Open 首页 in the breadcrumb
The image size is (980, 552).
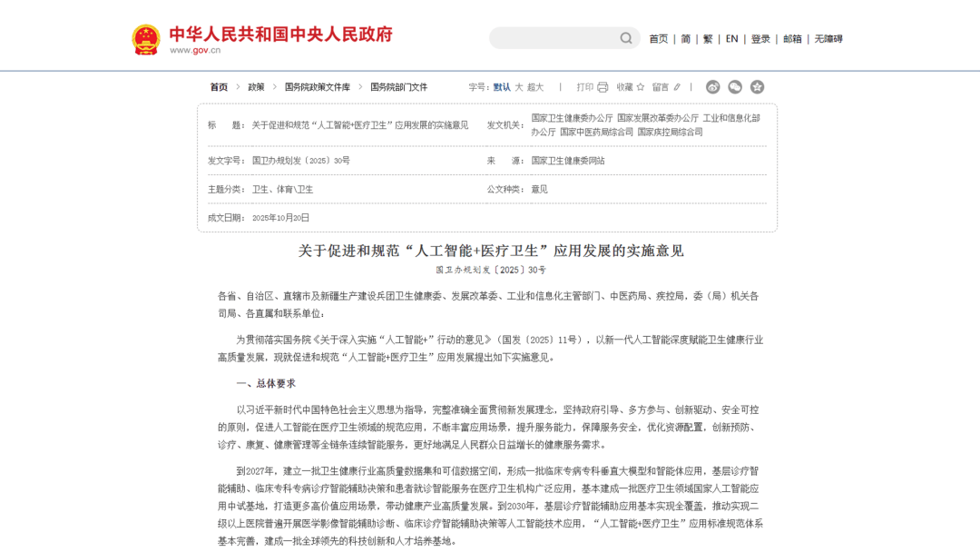(219, 87)
